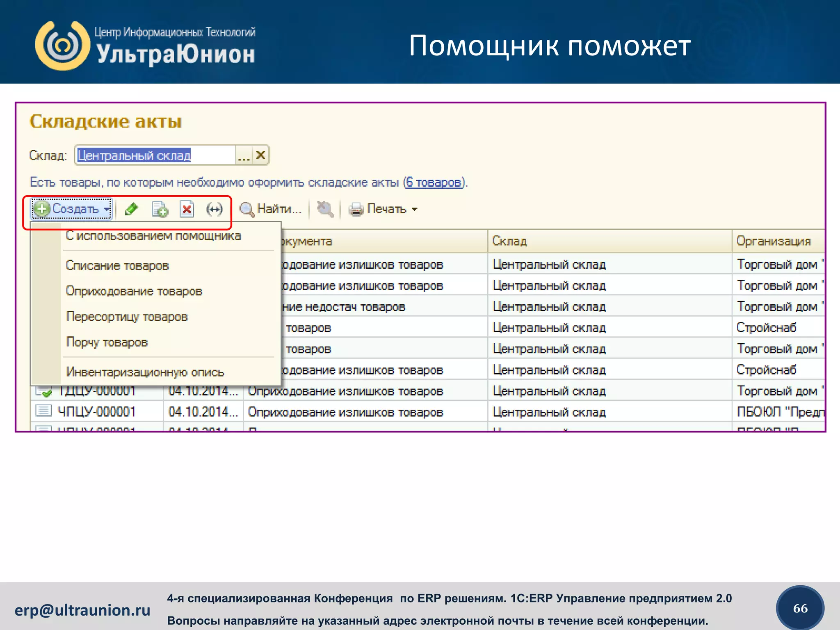Click the cancel search icon
The width and height of the screenshot is (840, 630).
click(x=325, y=209)
